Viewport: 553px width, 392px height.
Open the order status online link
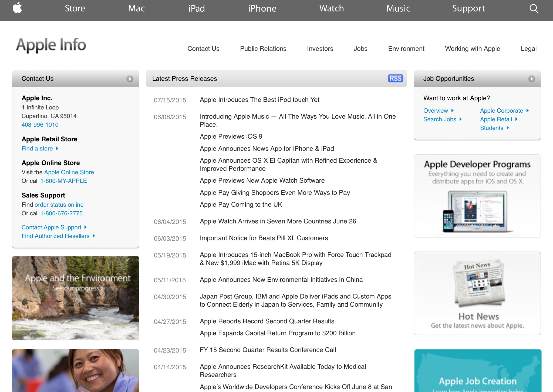coord(59,205)
